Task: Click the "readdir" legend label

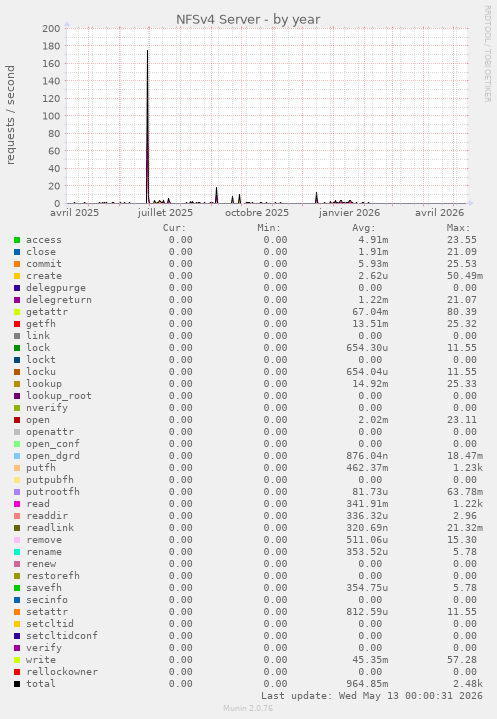Action: pyautogui.click(x=47, y=516)
